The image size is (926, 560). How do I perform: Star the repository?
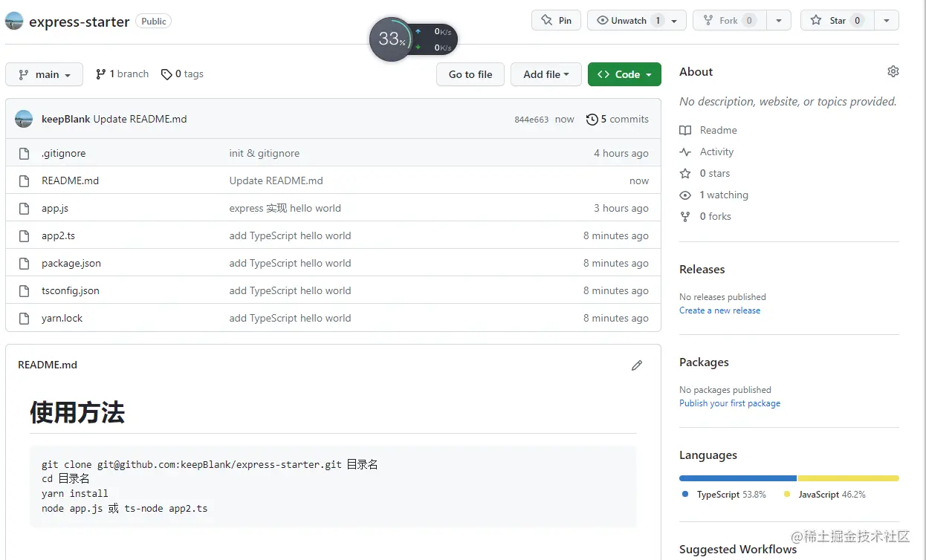(x=837, y=20)
